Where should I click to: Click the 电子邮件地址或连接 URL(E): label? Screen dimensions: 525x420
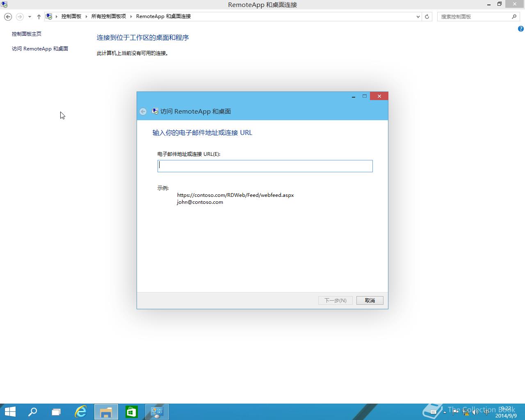point(189,154)
